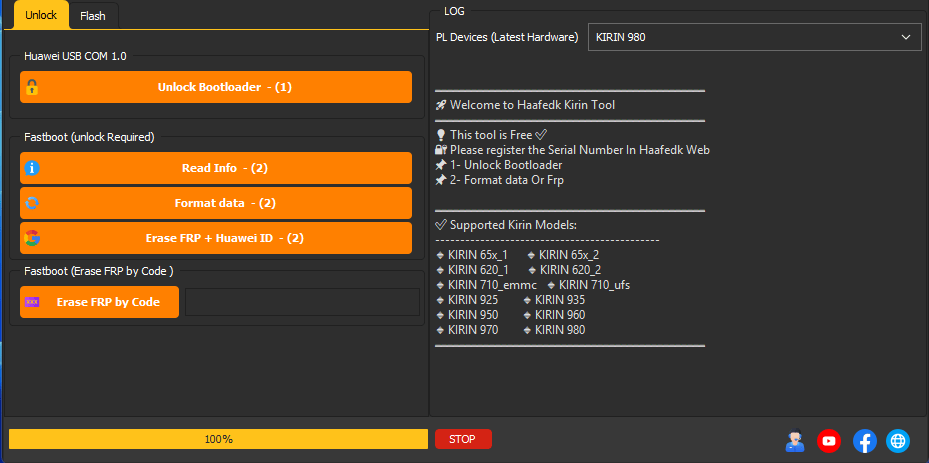
Task: Click the yellow 100% progress bar
Action: 218,439
